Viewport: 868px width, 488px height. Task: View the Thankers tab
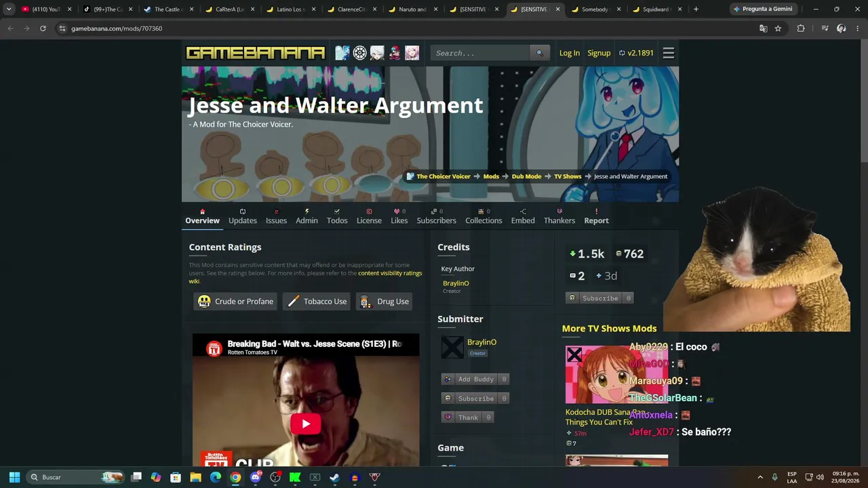[x=559, y=216]
